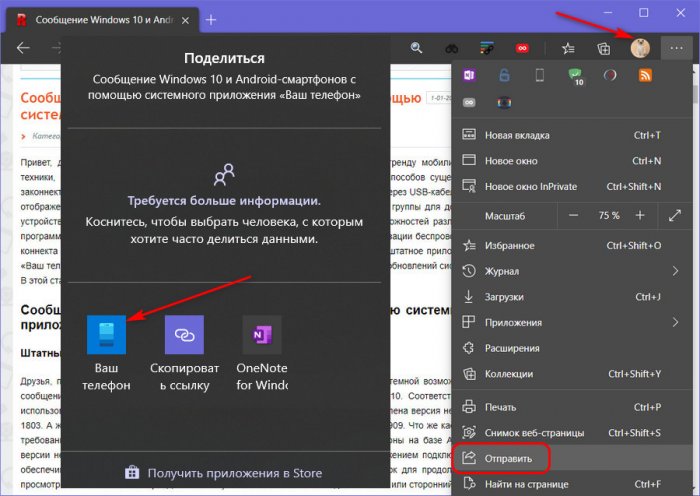Screen dimensions: 700x496
Task: Choose Новое окно InPrivate menu entry
Action: (x=544, y=186)
